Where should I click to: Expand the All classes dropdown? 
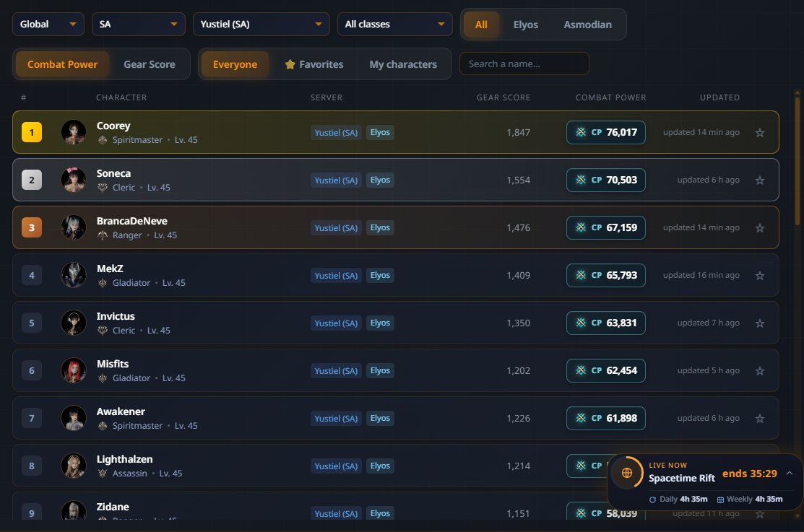click(395, 24)
